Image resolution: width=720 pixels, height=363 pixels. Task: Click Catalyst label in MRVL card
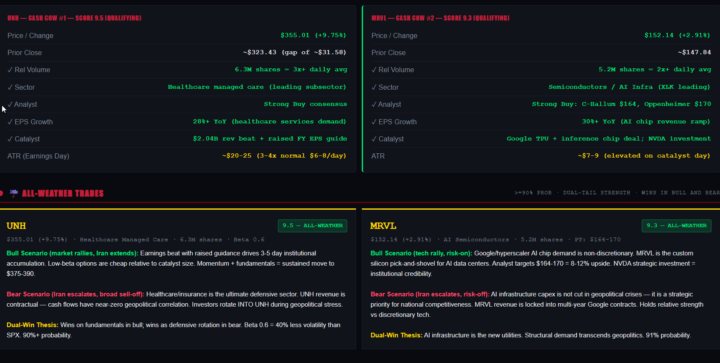click(388, 139)
